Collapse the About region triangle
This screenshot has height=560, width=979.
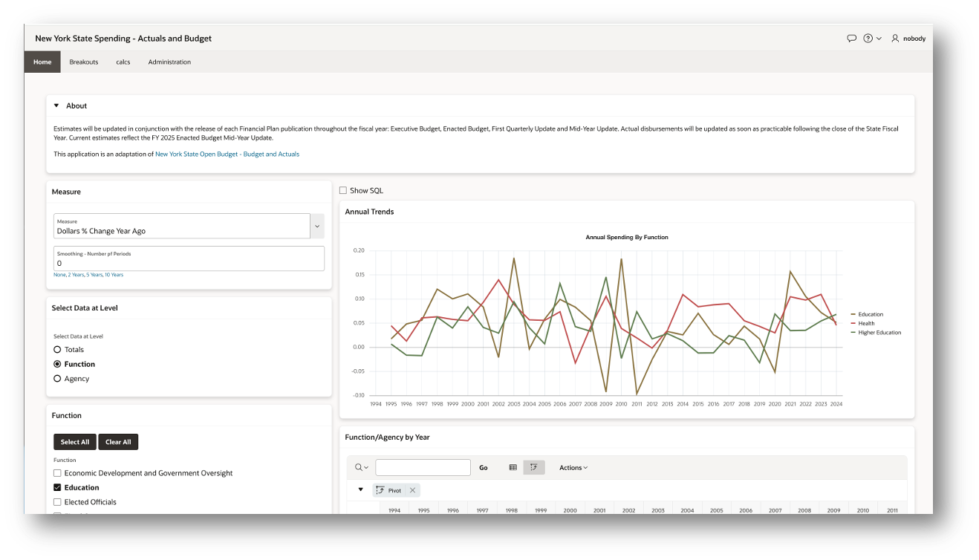point(56,105)
